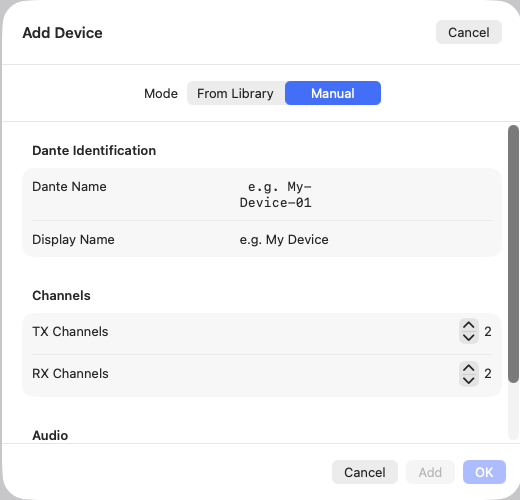Increase RX Channels with up arrow
The image size is (520, 500).
[469, 368]
